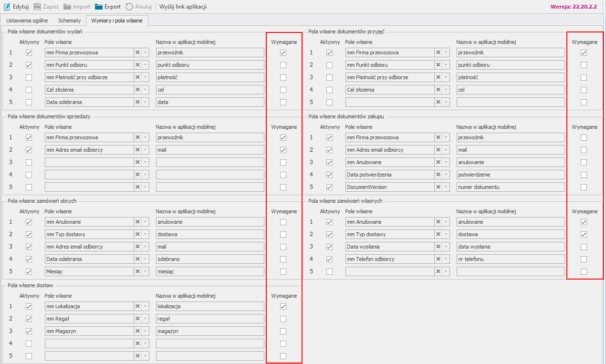Click Wyślij link aplikacji
The height and width of the screenshot is (364, 606).
click(183, 7)
